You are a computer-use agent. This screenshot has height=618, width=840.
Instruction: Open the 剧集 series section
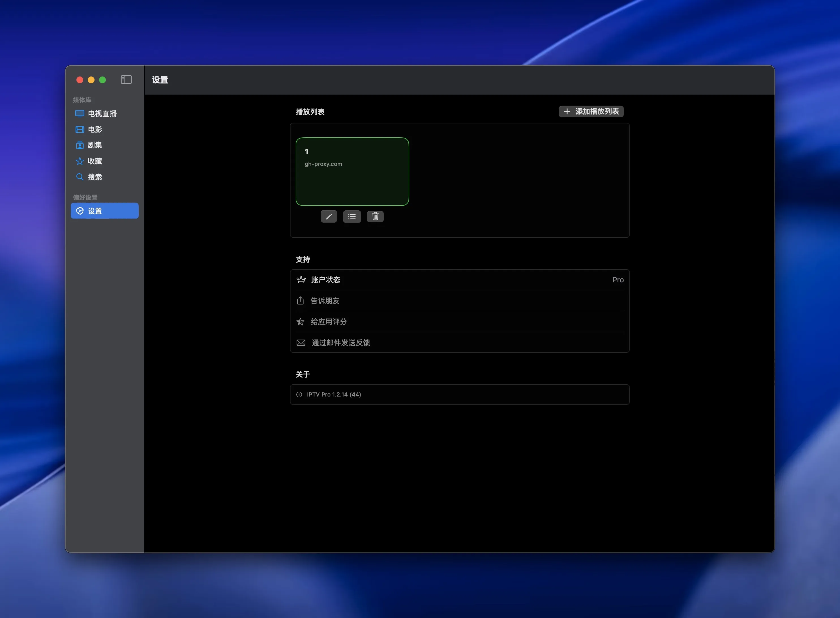[105, 145]
